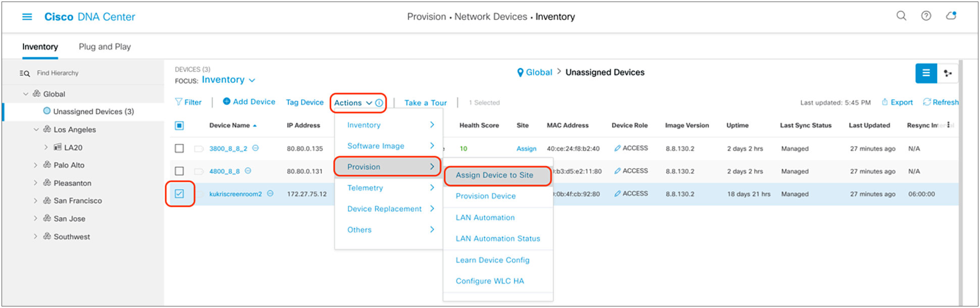Click the LA20 building icon
This screenshot has width=980, height=308.
(x=58, y=147)
